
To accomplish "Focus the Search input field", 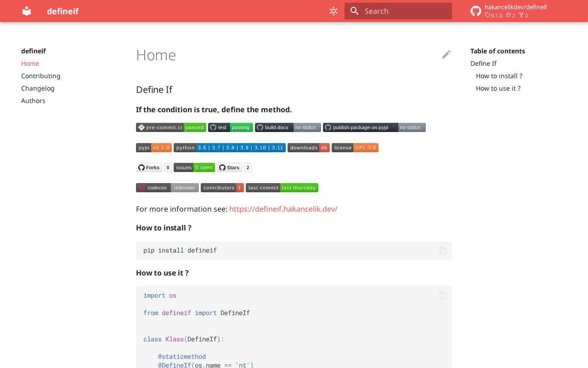I will coord(404,11).
